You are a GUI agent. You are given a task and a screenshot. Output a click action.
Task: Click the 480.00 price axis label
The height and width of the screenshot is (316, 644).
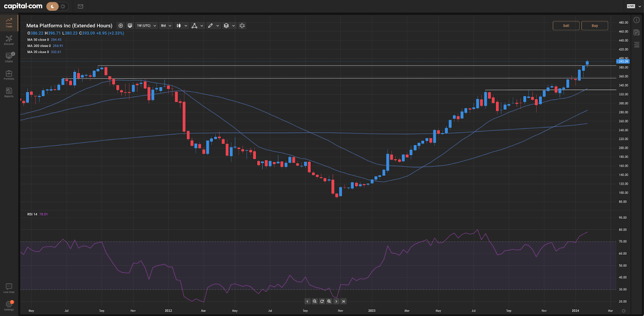click(x=623, y=23)
